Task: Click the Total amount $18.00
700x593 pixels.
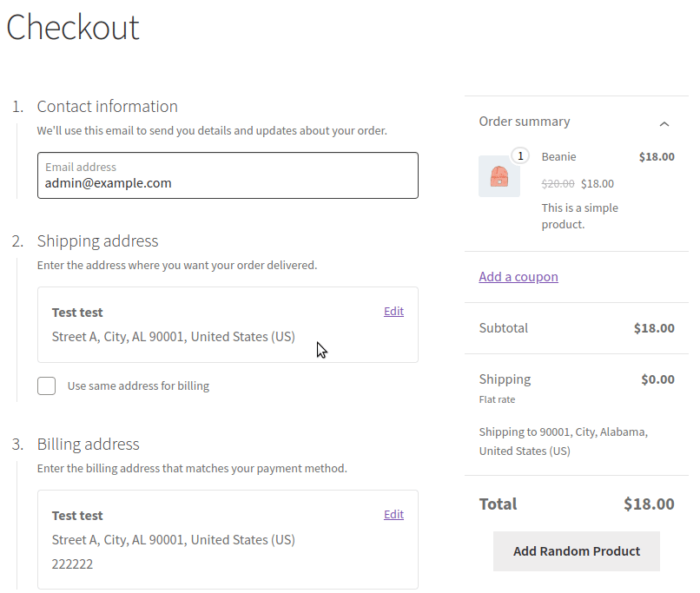Action: (x=649, y=504)
